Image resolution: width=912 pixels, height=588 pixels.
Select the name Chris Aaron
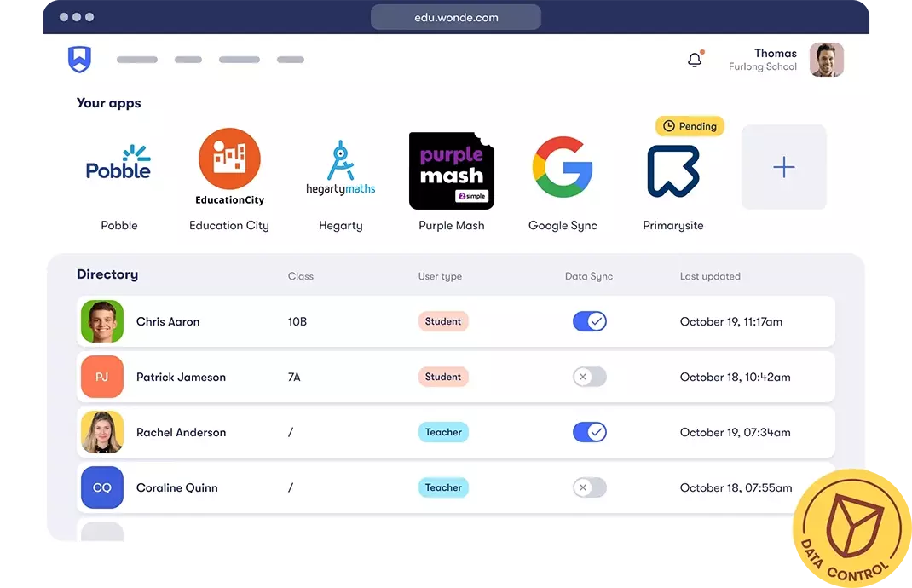(x=168, y=321)
